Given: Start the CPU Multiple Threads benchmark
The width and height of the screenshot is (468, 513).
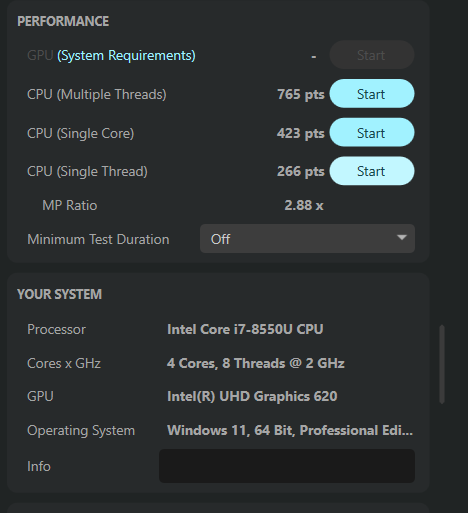Looking at the screenshot, I should (x=372, y=94).
